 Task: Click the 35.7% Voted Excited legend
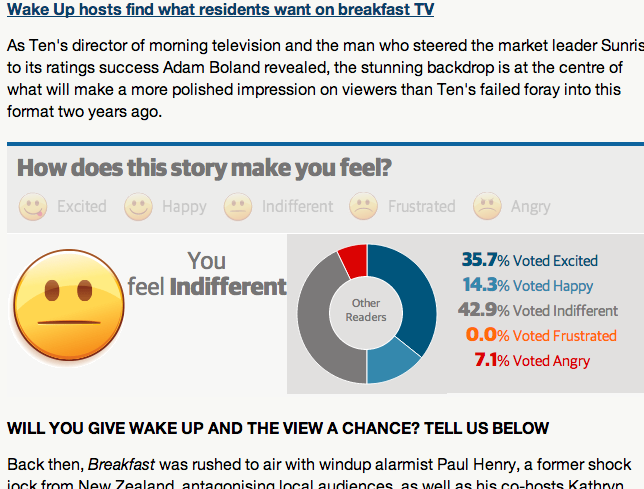[x=529, y=260]
